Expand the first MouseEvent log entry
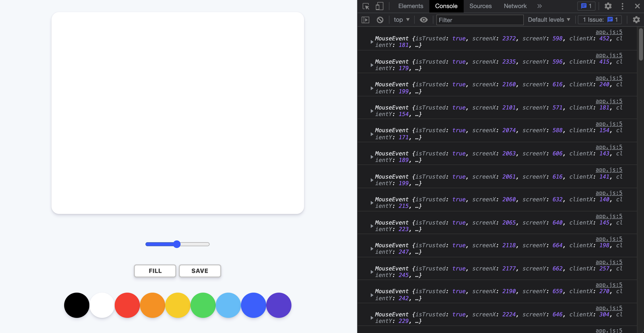 [372, 42]
